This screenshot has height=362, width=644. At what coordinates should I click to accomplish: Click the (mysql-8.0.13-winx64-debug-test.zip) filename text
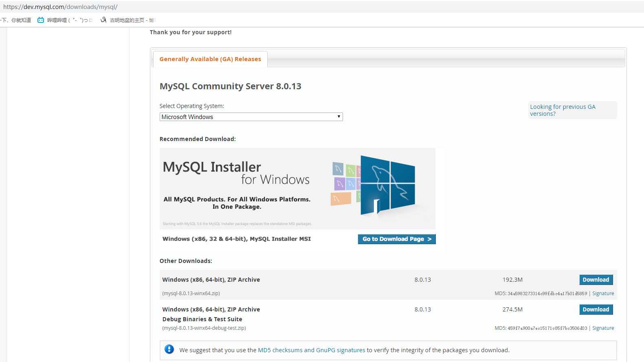click(204, 328)
